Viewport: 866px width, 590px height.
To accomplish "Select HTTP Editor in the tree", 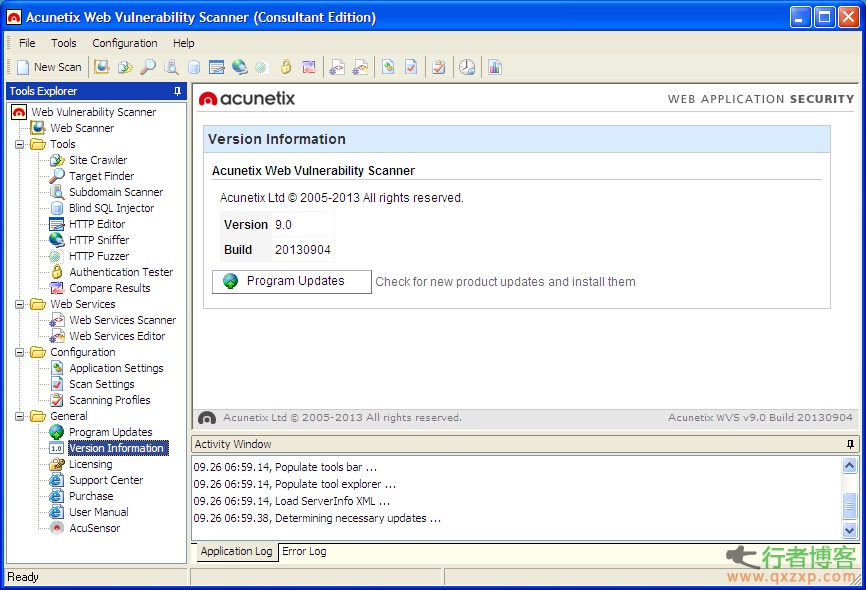I will pyautogui.click(x=97, y=224).
